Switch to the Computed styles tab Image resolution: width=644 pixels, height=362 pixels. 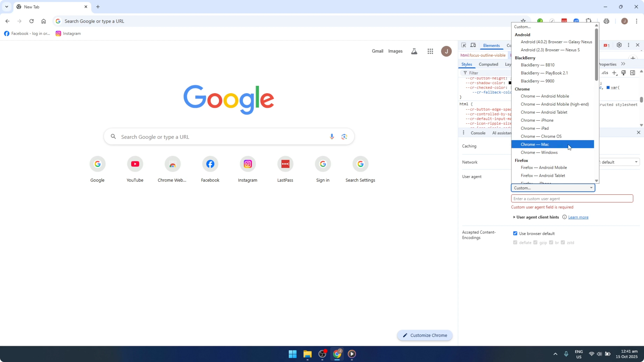pos(489,64)
